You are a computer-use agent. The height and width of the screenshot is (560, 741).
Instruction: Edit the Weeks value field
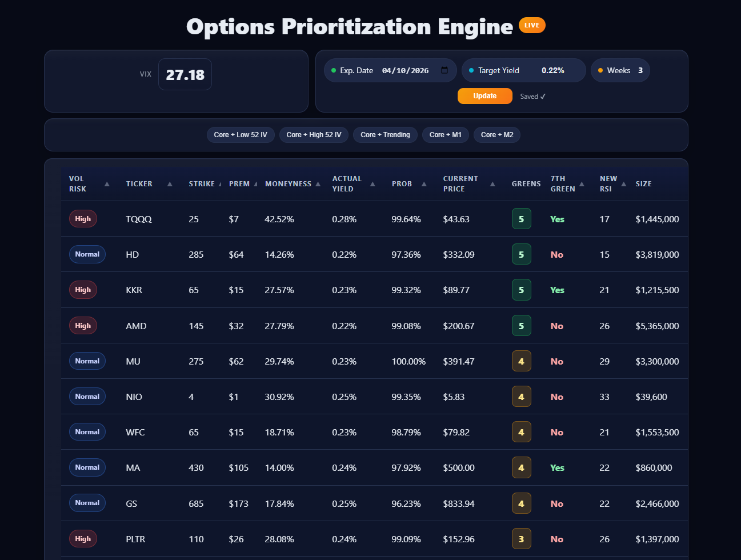point(640,70)
